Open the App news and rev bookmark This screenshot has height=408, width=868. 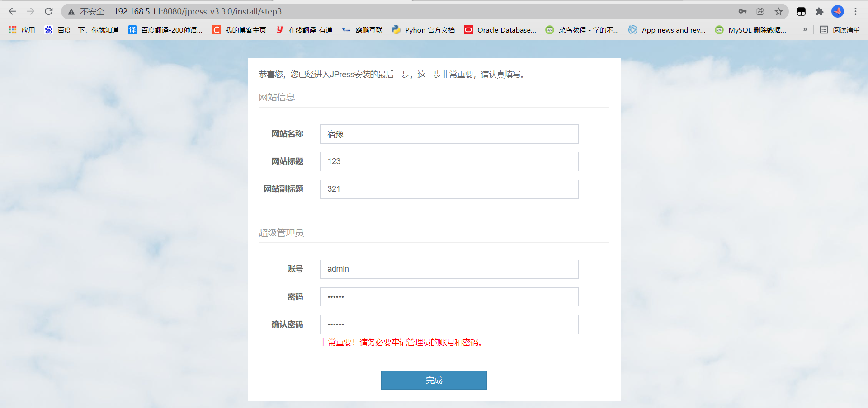667,30
